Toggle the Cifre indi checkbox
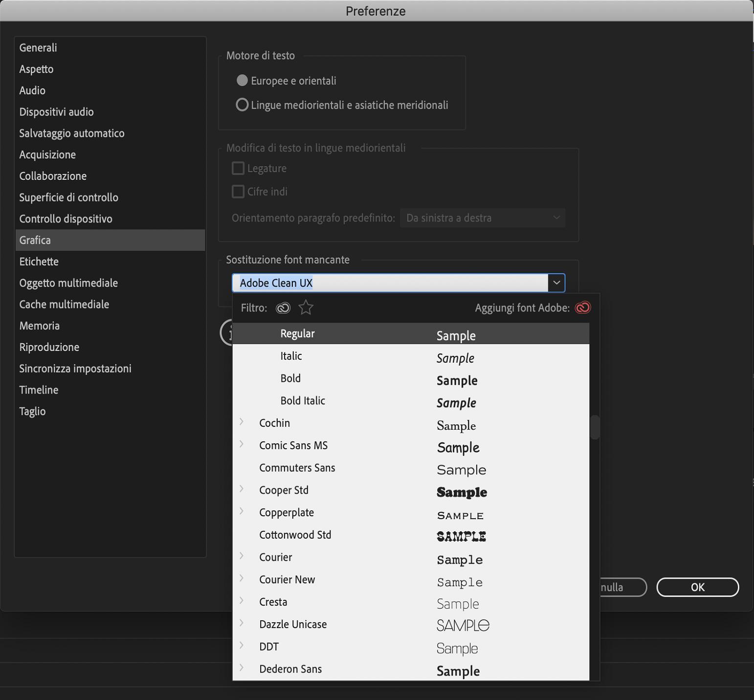754x700 pixels. point(238,192)
